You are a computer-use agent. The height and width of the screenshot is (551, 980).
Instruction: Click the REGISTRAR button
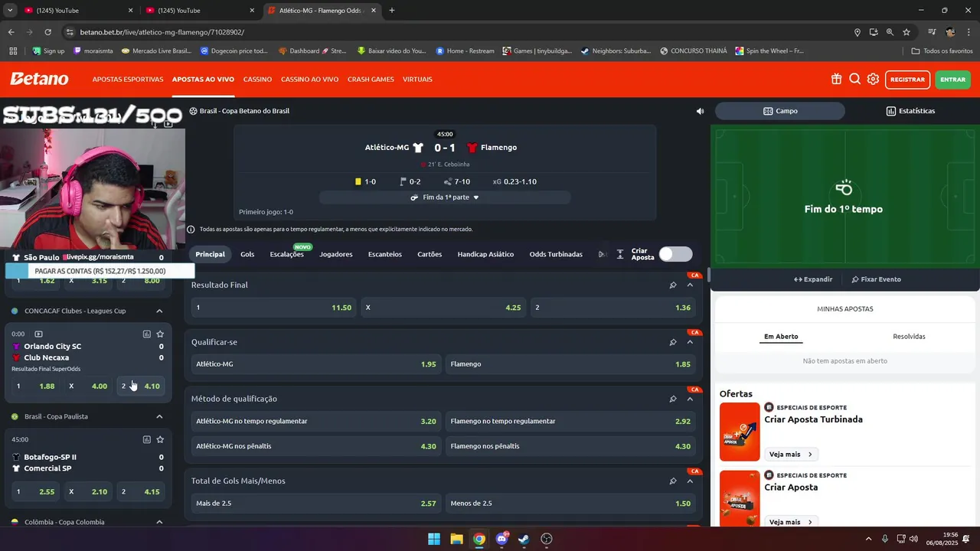[907, 80]
